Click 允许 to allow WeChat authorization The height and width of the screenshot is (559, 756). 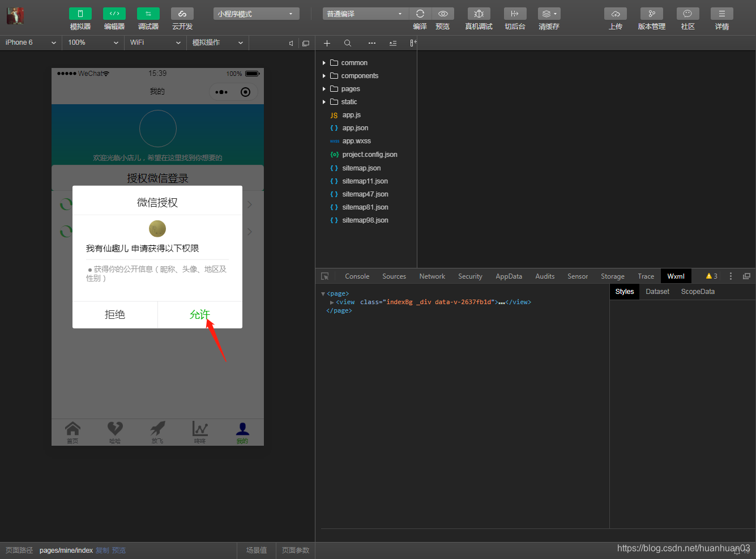point(200,314)
